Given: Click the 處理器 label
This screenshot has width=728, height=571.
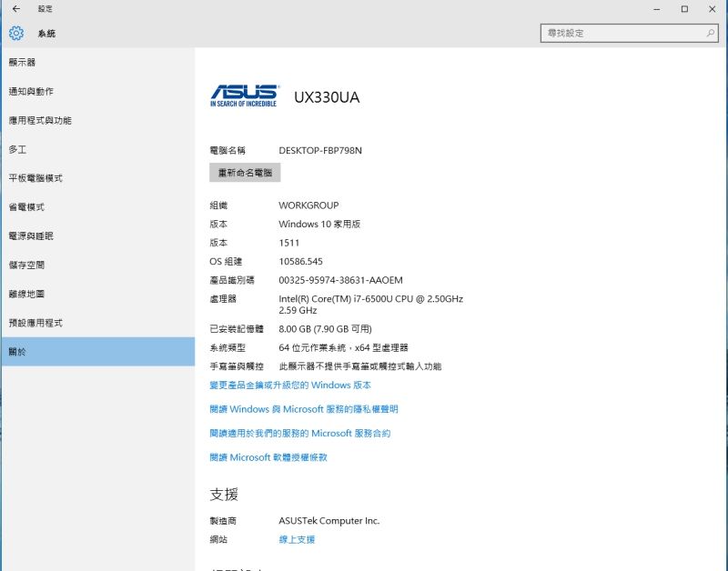Looking at the screenshot, I should coord(223,299).
